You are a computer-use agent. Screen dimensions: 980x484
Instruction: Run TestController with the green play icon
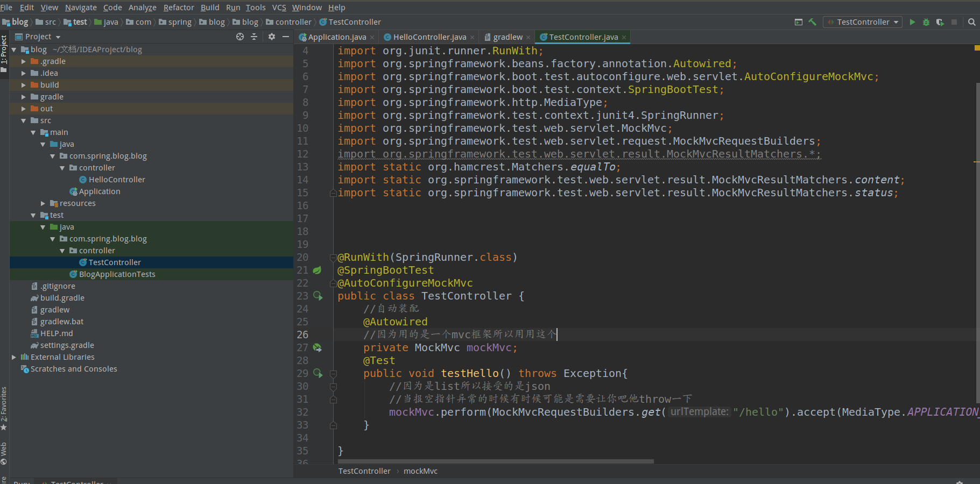pyautogui.click(x=912, y=22)
